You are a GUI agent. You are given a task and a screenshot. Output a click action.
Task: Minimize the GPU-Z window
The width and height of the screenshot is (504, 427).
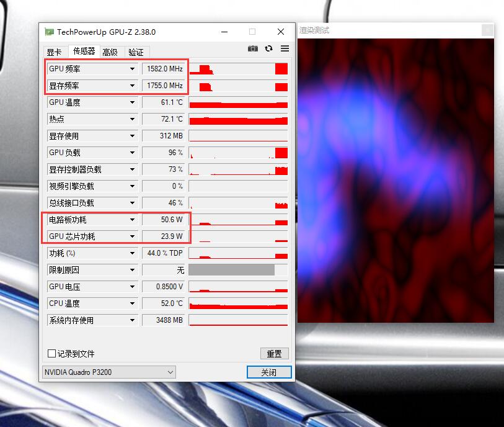(224, 32)
